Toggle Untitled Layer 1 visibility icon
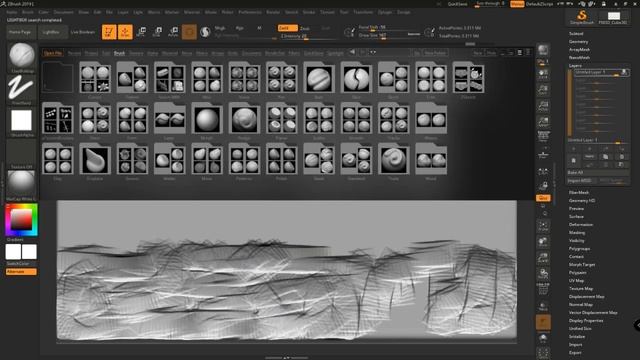The height and width of the screenshot is (360, 640). (624, 72)
